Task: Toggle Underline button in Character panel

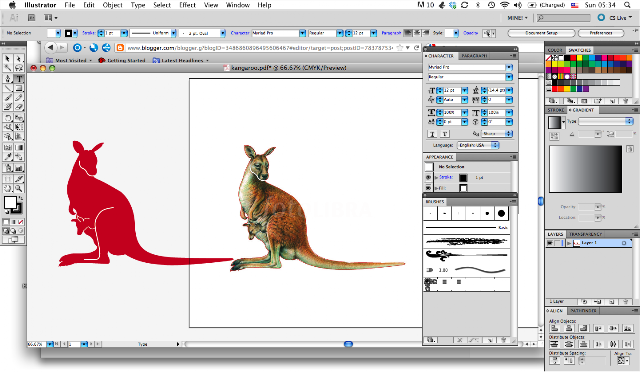Action: (432, 134)
